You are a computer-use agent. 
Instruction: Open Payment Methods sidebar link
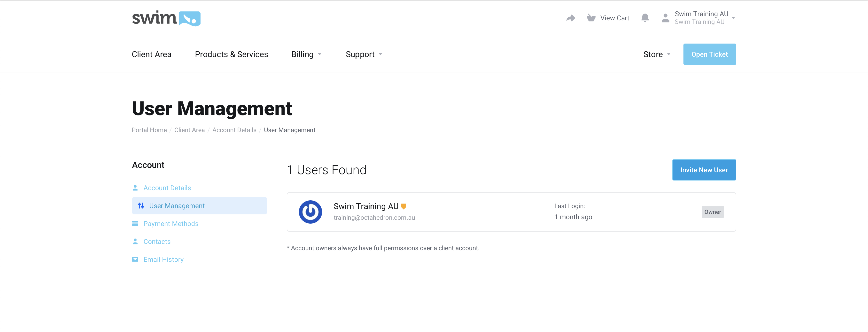[x=171, y=223]
